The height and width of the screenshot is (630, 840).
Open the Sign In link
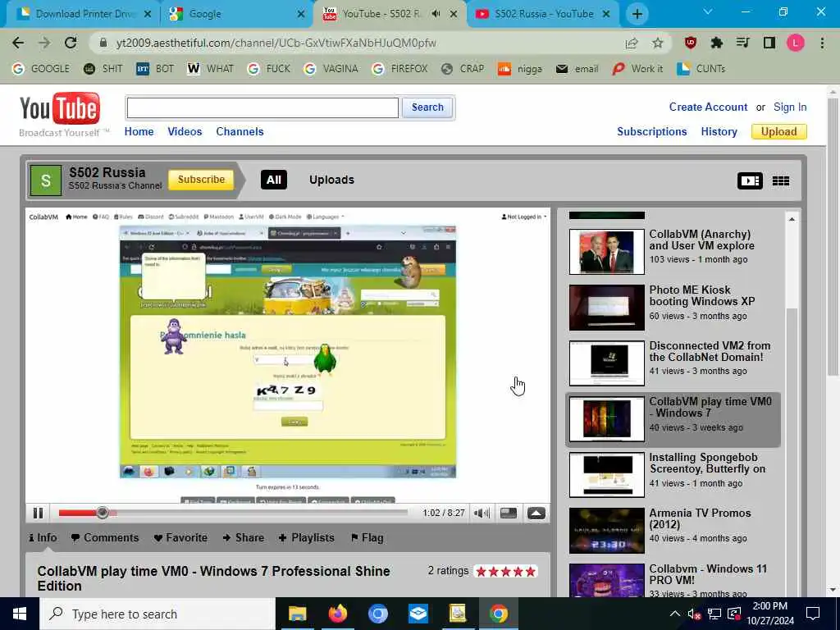pos(790,107)
